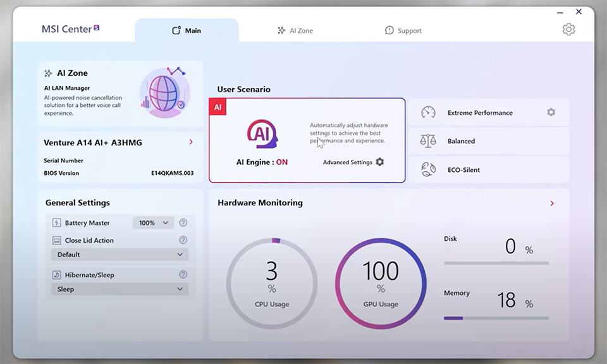Open the Advanced Settings gear for AI Engine
This screenshot has height=364, width=607.
click(x=379, y=162)
